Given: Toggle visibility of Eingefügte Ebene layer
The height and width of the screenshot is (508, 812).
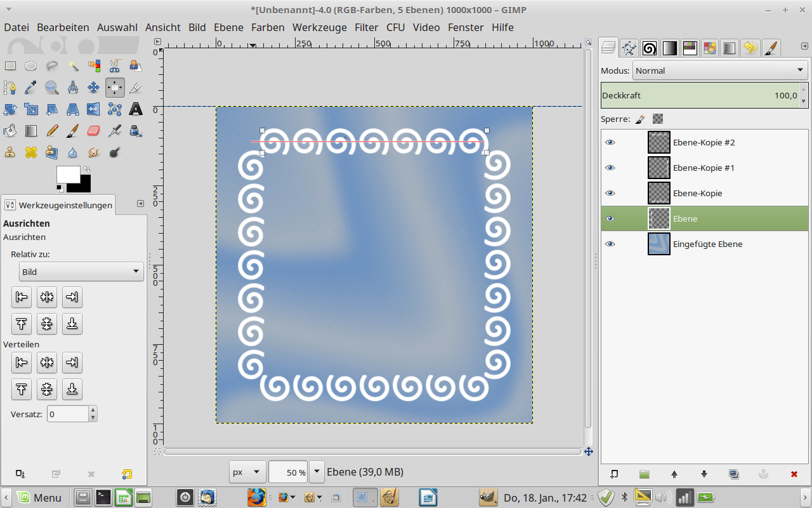Looking at the screenshot, I should click(610, 244).
